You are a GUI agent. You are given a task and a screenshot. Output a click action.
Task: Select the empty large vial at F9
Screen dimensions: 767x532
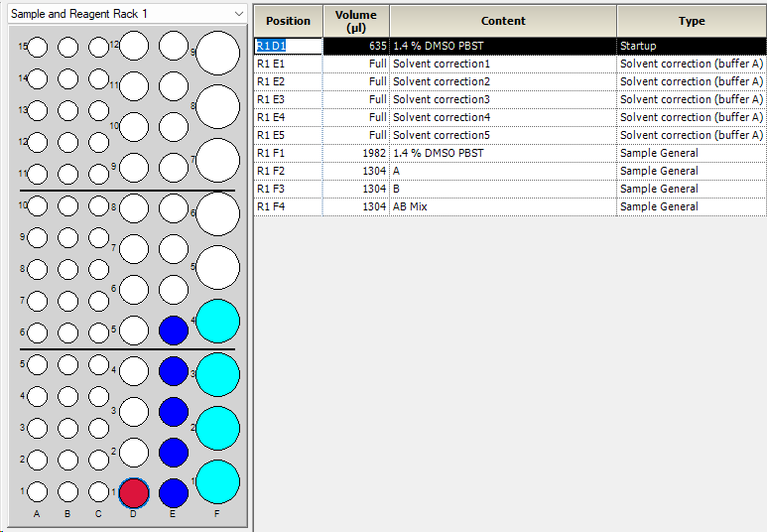tap(218, 53)
